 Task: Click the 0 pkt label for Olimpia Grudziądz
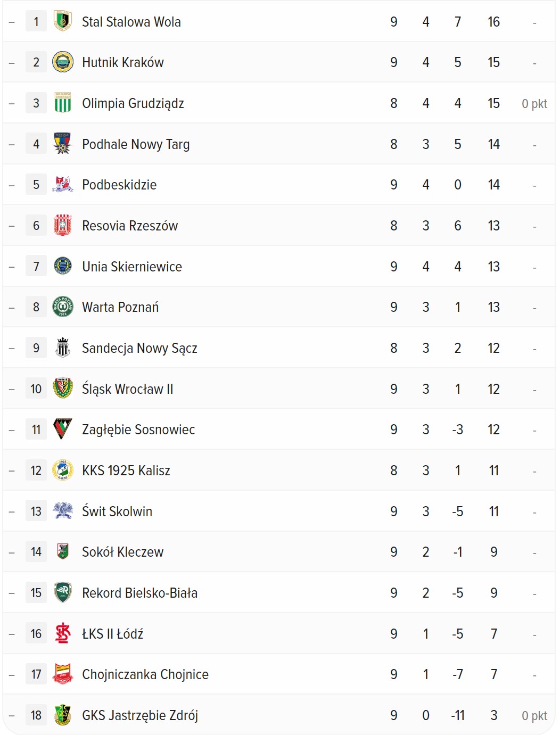tap(534, 104)
